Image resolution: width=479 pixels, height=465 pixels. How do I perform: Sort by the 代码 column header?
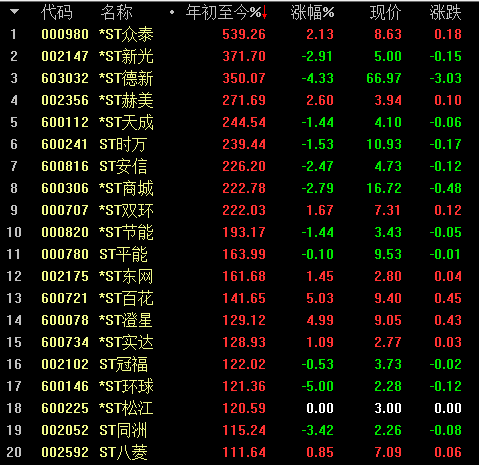point(57,13)
